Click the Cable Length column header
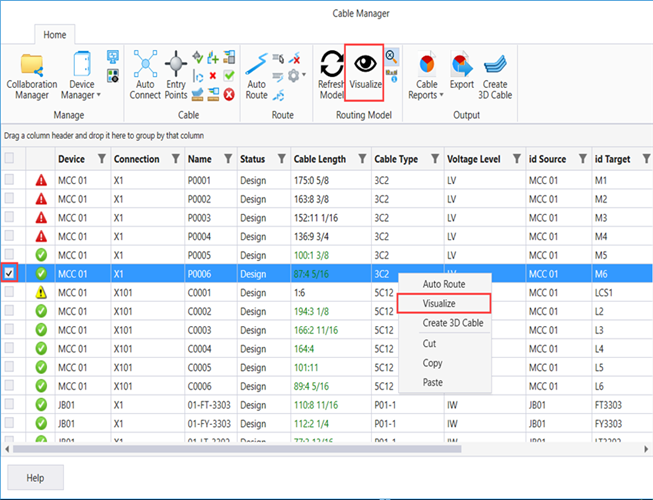This screenshot has height=500, width=653. [x=320, y=159]
